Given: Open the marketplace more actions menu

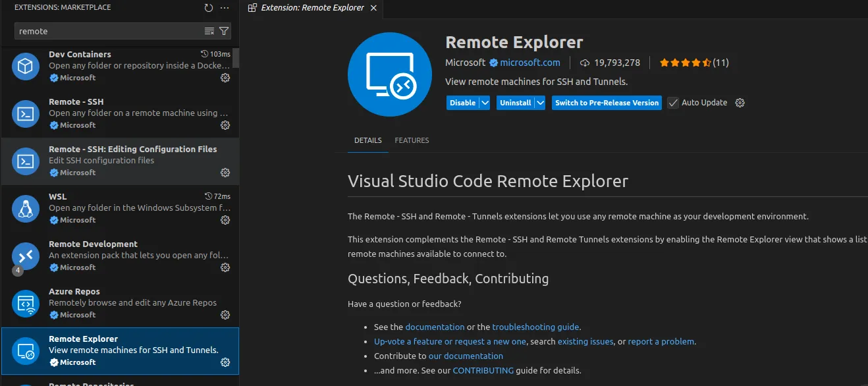Looking at the screenshot, I should [x=225, y=8].
